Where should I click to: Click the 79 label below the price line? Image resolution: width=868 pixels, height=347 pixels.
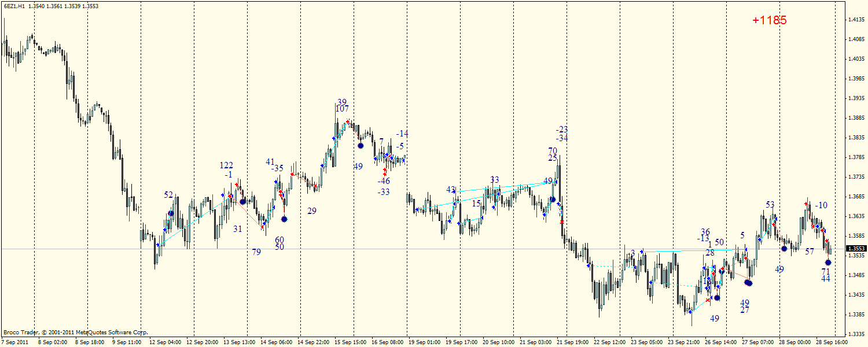[x=256, y=252]
